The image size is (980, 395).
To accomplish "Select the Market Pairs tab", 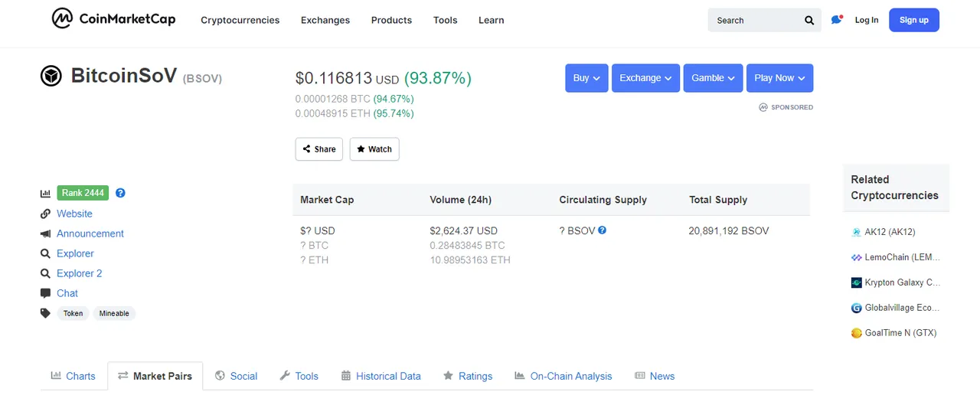I will click(x=155, y=376).
